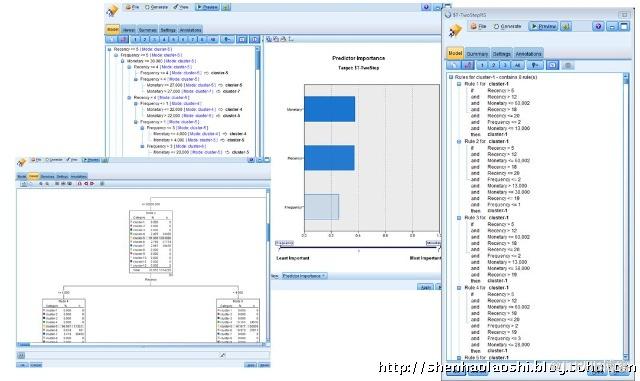640x381 pixels.
Task: Collapse Rule 4 for cluster-1
Action: (458, 288)
